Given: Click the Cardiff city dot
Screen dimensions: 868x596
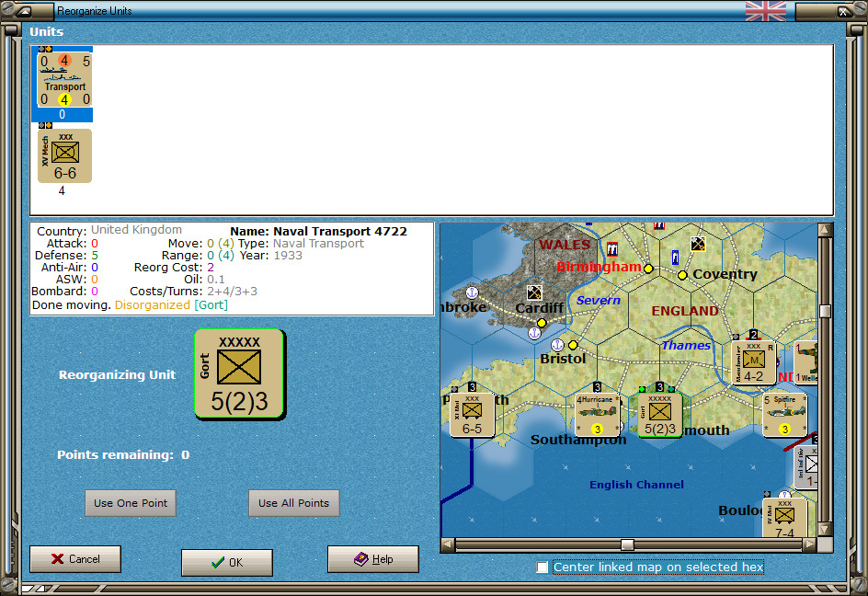Looking at the screenshot, I should pyautogui.click(x=542, y=322).
